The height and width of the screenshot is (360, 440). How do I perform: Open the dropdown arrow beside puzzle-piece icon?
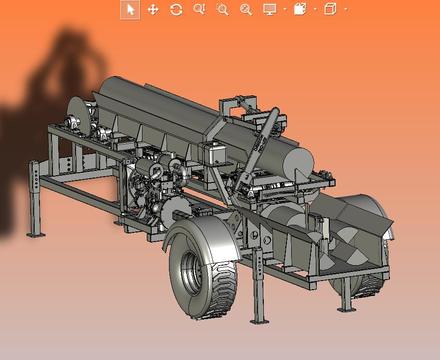(x=315, y=9)
